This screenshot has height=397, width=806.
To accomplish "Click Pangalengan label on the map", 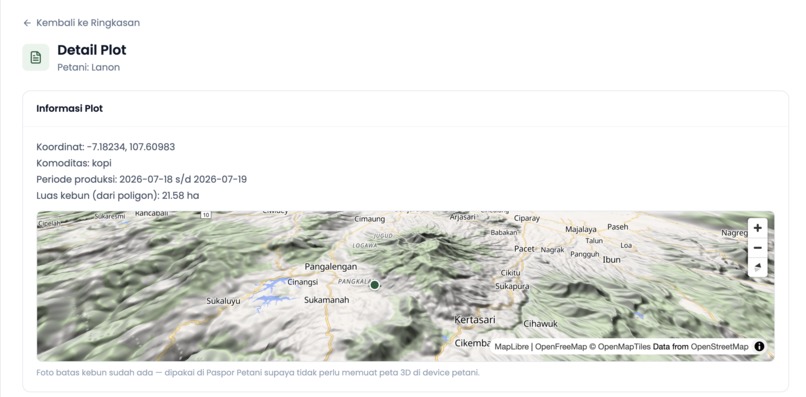I will [331, 267].
